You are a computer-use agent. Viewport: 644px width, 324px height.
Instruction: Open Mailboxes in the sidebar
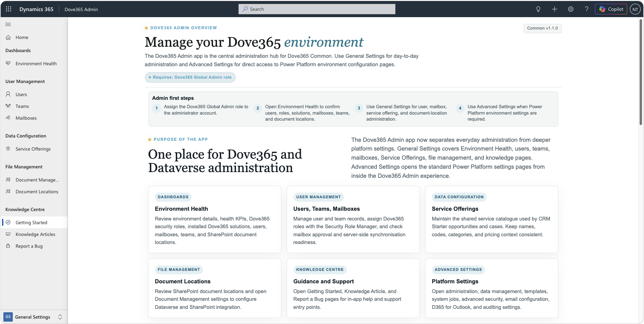[x=34, y=118]
